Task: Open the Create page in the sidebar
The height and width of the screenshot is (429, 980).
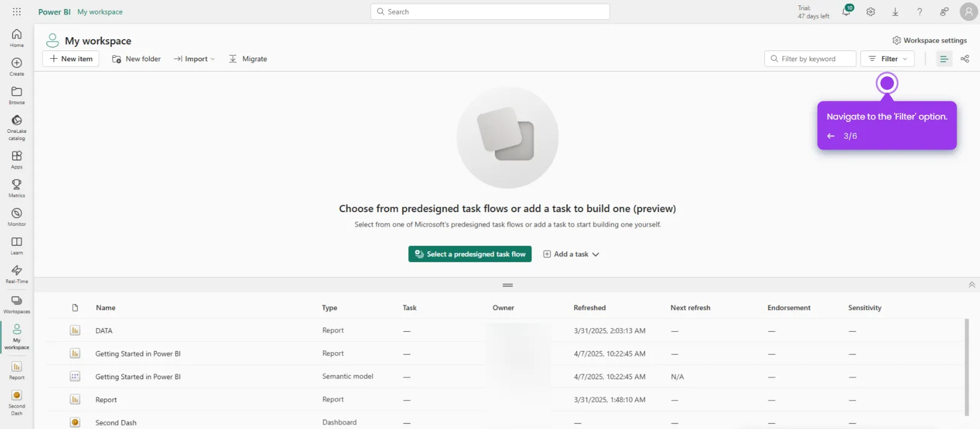Action: tap(17, 67)
